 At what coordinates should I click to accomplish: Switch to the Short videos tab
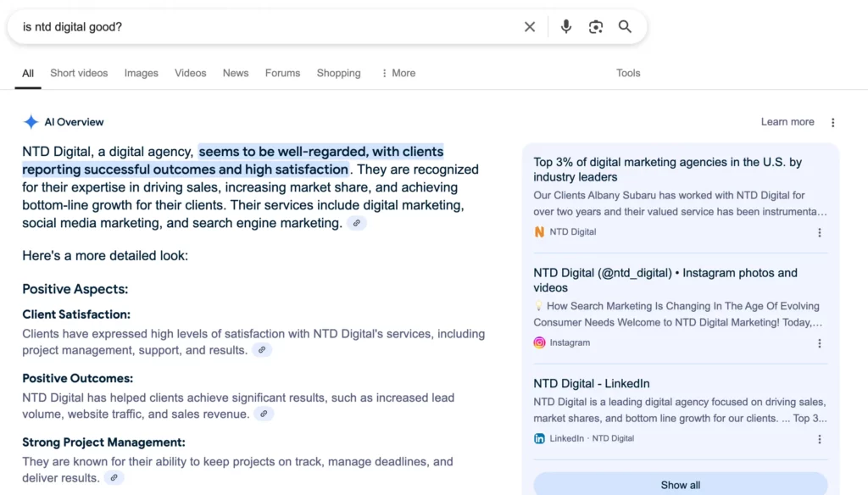click(78, 73)
